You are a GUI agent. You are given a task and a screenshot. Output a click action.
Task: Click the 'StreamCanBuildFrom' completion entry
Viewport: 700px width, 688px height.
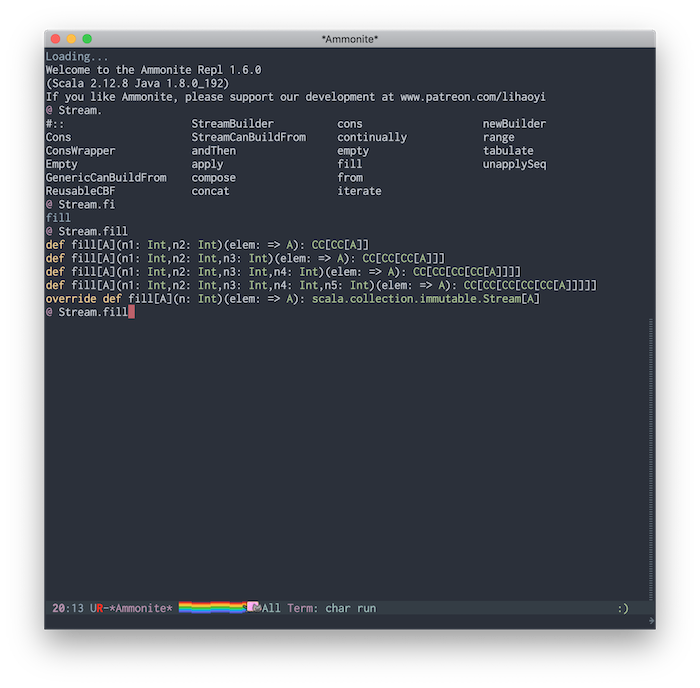tap(249, 137)
